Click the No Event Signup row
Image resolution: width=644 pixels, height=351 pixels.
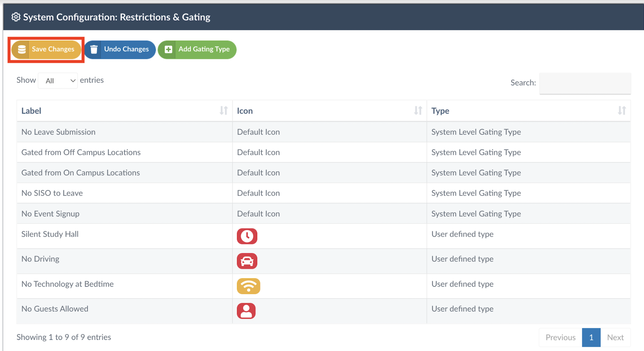pos(50,214)
